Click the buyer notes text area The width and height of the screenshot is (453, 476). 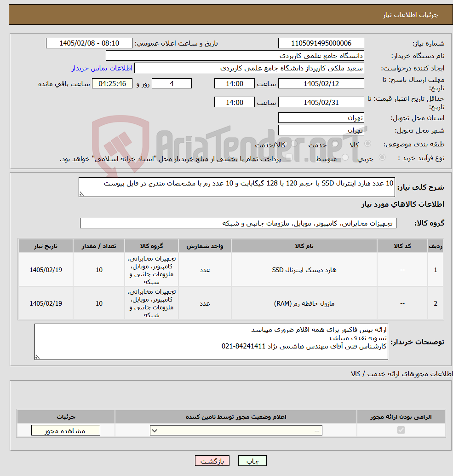pos(211,342)
